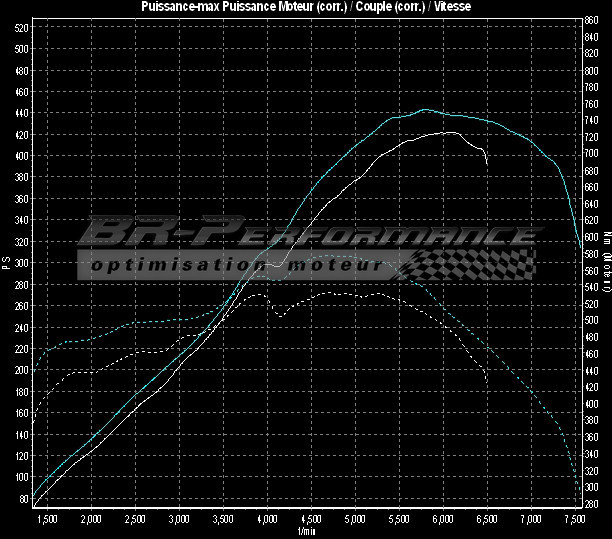Click the 4,000 tick on the rpm axis
The width and height of the screenshot is (612, 539).
267,520
